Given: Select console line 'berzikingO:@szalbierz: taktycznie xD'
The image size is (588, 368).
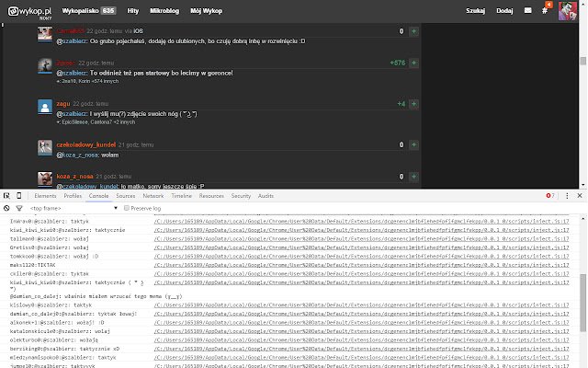Looking at the screenshot, I should (64, 349).
